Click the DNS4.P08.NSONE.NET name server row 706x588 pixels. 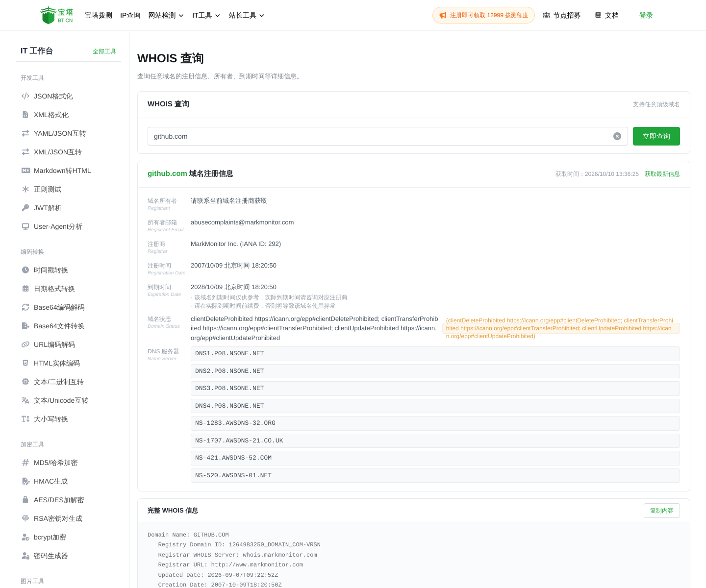click(x=435, y=406)
